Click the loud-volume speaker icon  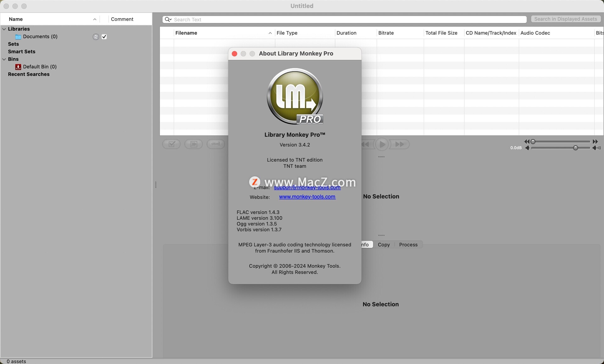tap(596, 148)
